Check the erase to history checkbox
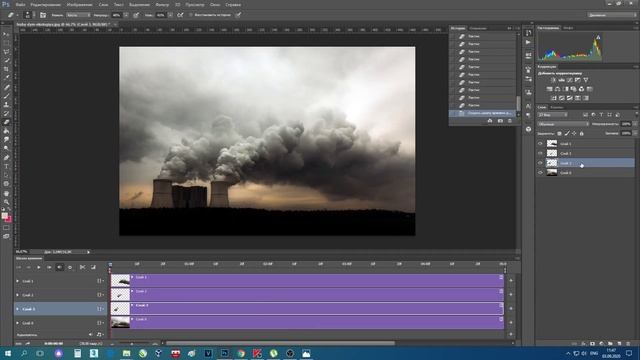This screenshot has height=360, width=640. pos(191,15)
